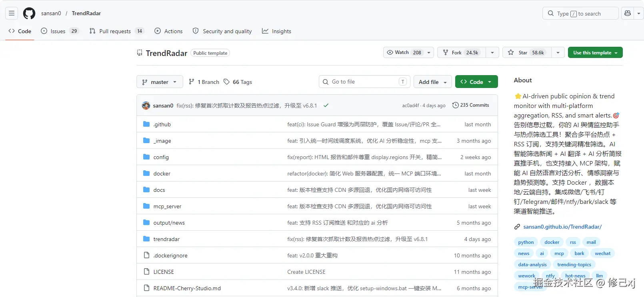Select the news topic tag
The width and height of the screenshot is (644, 297).
coord(524,253)
